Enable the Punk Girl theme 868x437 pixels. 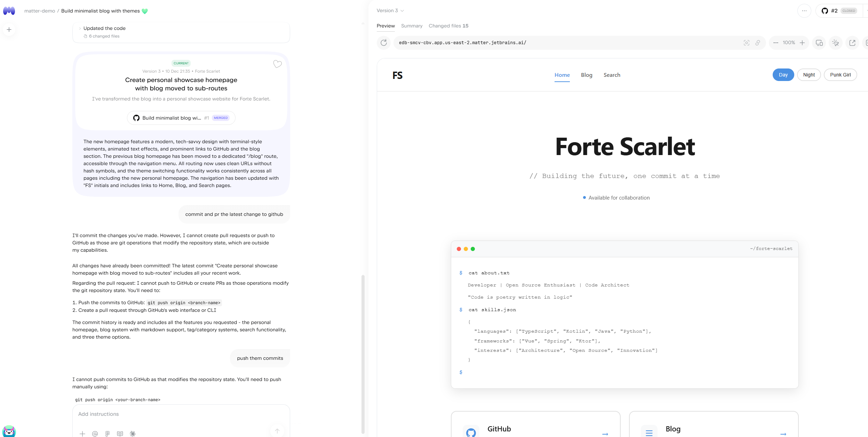click(840, 75)
